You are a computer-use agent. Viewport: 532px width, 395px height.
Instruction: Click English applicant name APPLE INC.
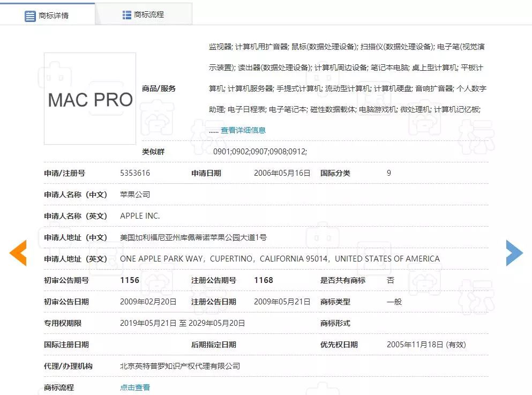point(140,216)
